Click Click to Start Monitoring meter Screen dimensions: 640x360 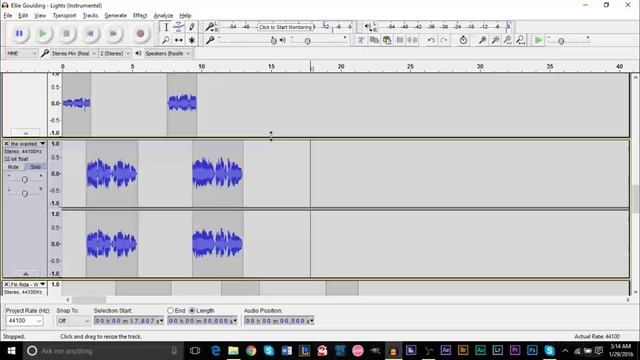(285, 27)
